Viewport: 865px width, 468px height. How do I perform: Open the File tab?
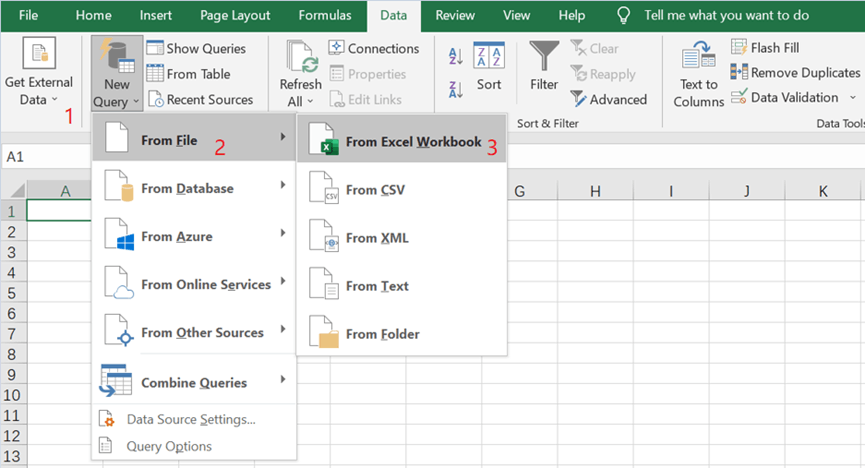29,15
